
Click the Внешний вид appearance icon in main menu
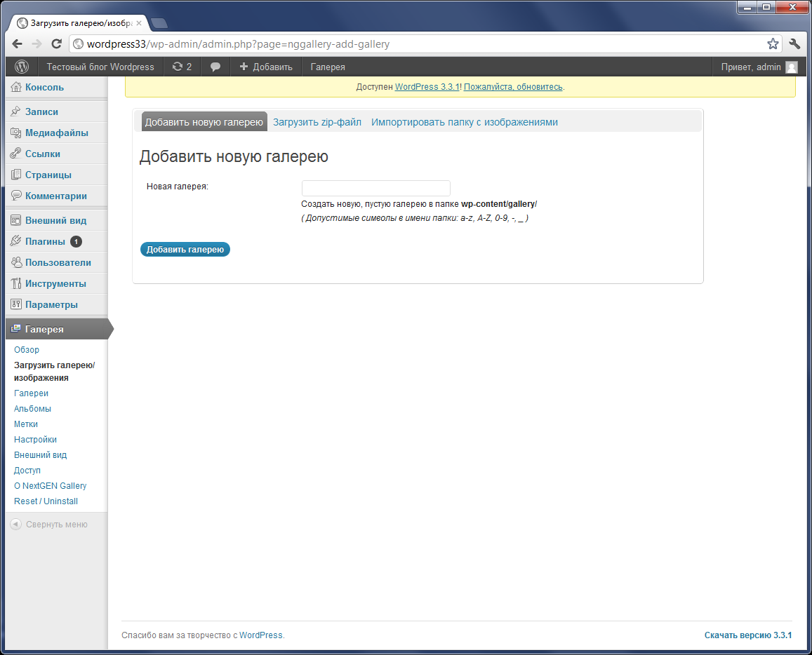coord(16,220)
